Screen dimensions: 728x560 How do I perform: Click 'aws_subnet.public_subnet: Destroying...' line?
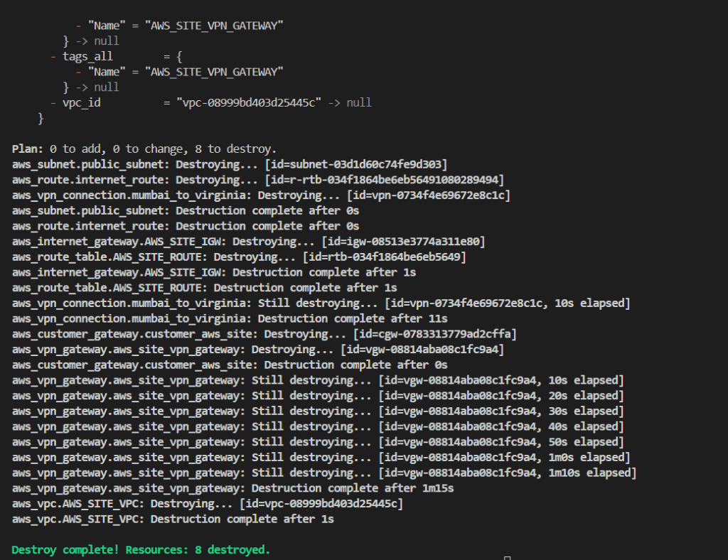(230, 165)
